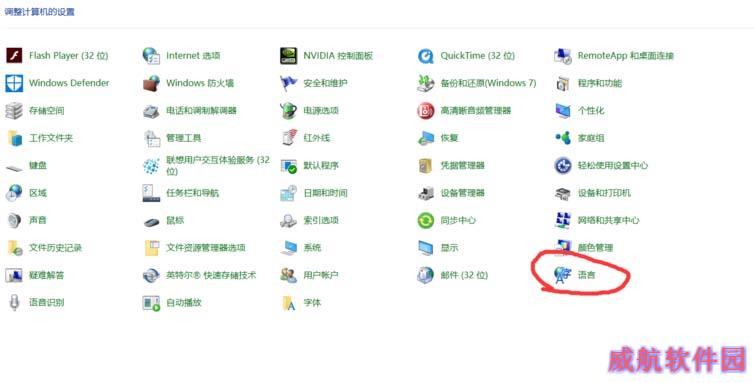Open the QuickTime (32 位) icon
Image resolution: width=754 pixels, height=383 pixels.
pyautogui.click(x=426, y=56)
